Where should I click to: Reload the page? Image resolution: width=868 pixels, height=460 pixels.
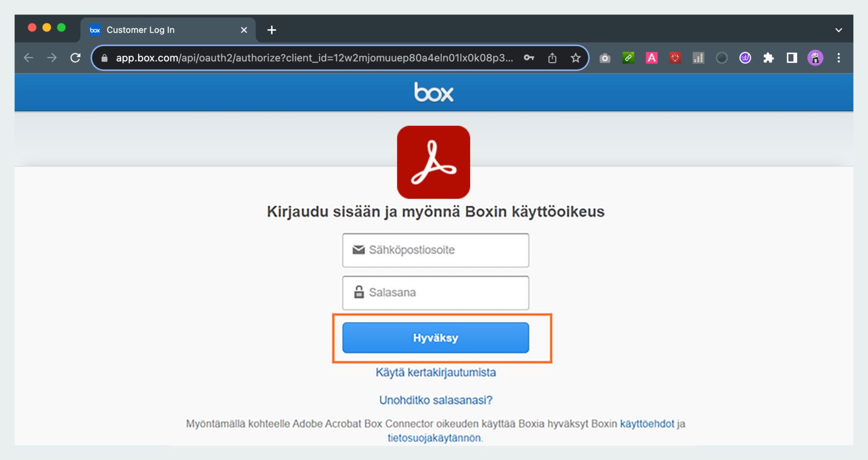pyautogui.click(x=75, y=58)
